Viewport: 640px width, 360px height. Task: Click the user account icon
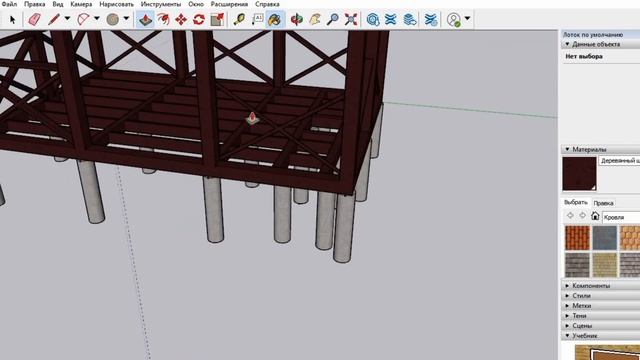point(453,19)
